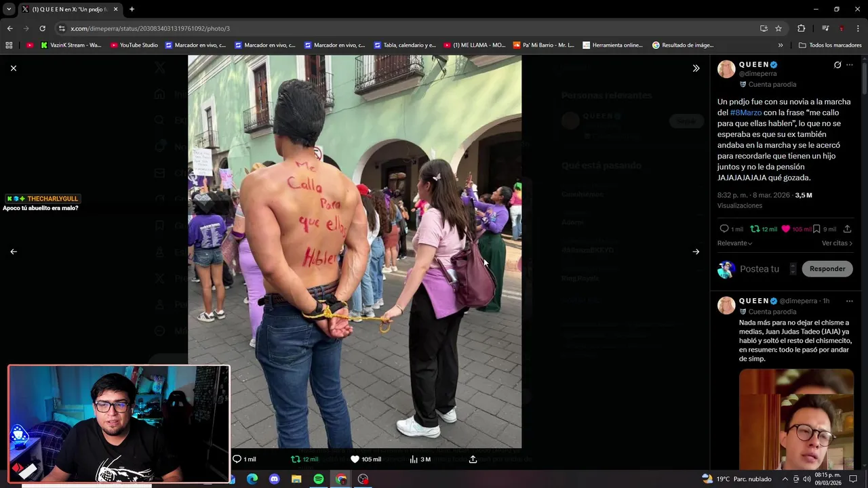Open Herramienta online... bookmark
This screenshot has height=488, width=868.
tap(612, 45)
